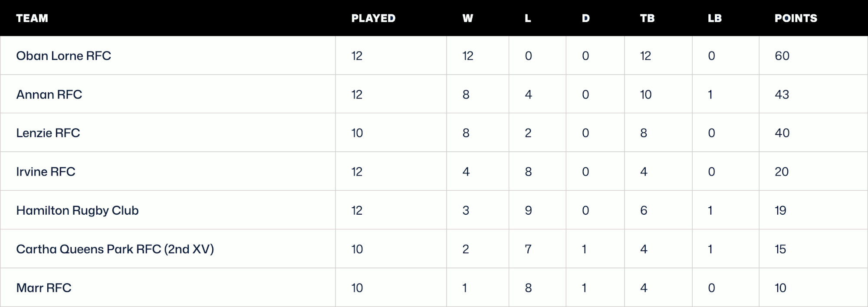Image resolution: width=868 pixels, height=307 pixels.
Task: Click the POINTS column header
Action: 796,18
